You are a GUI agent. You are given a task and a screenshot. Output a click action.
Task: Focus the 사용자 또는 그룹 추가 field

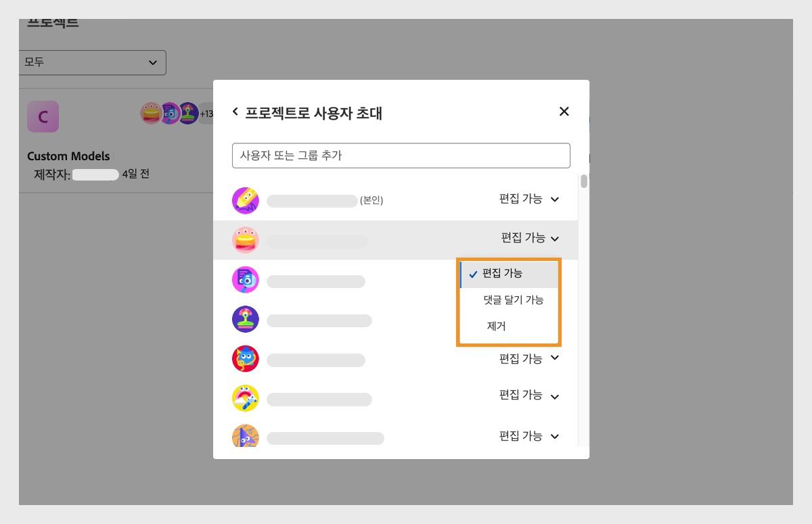pos(401,156)
